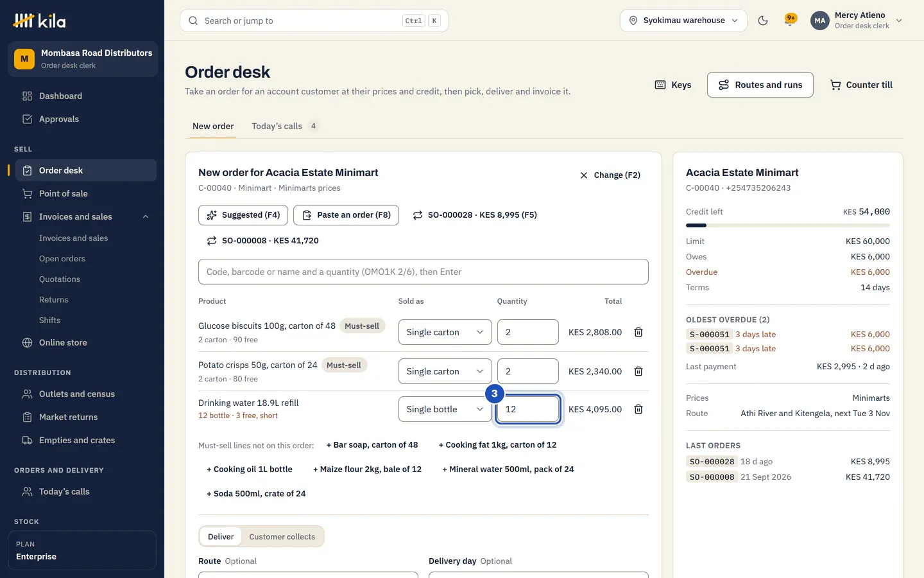Click the MA user avatar

coord(820,21)
